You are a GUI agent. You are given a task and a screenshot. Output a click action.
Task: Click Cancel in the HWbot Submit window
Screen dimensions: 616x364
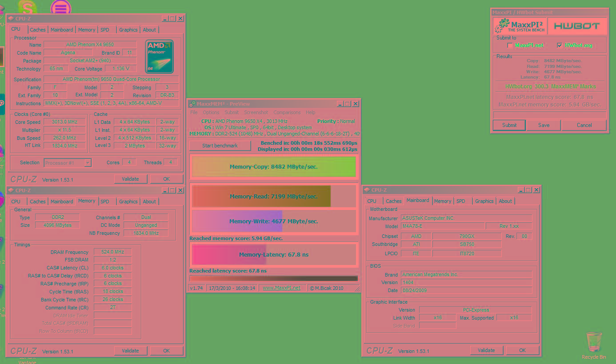click(x=584, y=125)
